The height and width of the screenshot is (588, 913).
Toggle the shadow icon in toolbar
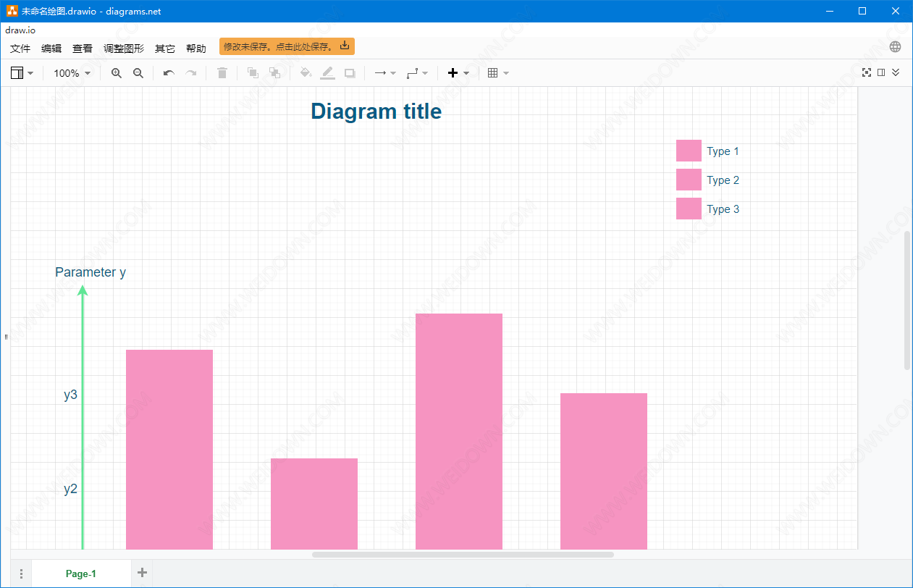point(350,73)
